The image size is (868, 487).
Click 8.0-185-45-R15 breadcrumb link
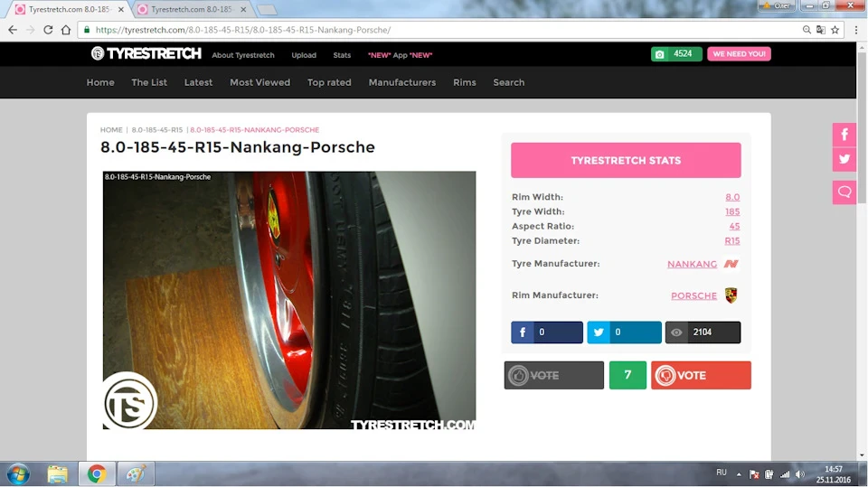click(x=156, y=130)
